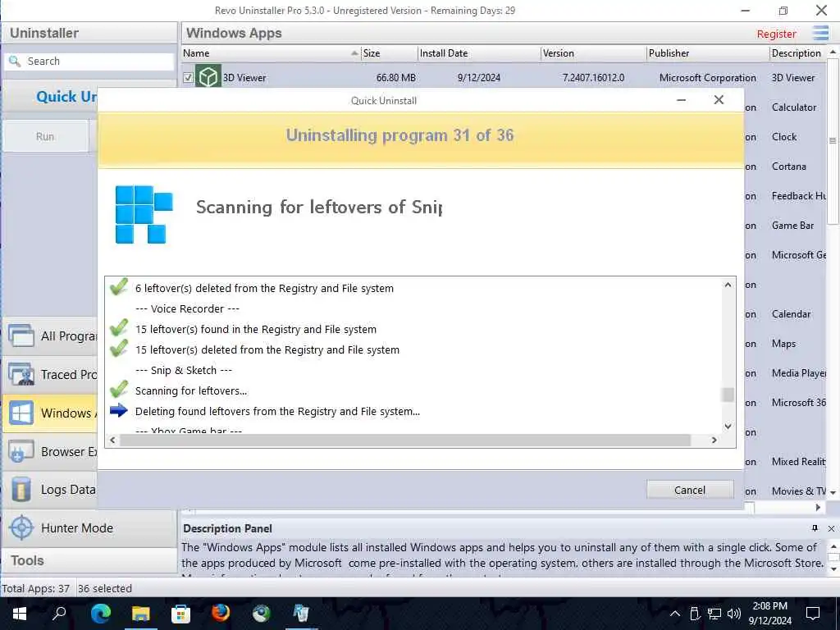Open All Programs module icon
This screenshot has height=630, width=840.
pyautogui.click(x=21, y=336)
